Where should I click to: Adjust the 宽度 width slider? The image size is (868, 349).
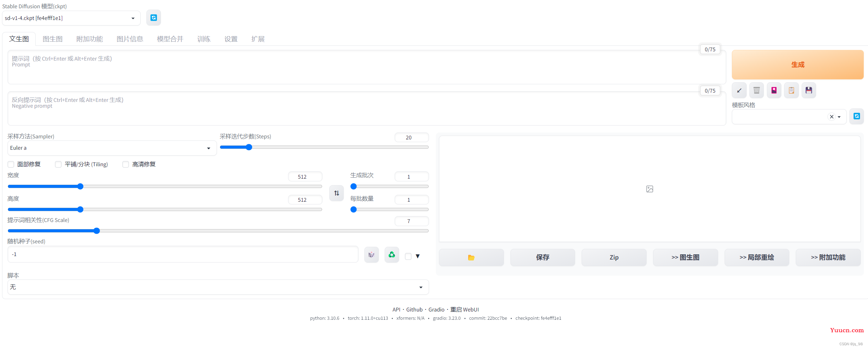pyautogui.click(x=165, y=187)
